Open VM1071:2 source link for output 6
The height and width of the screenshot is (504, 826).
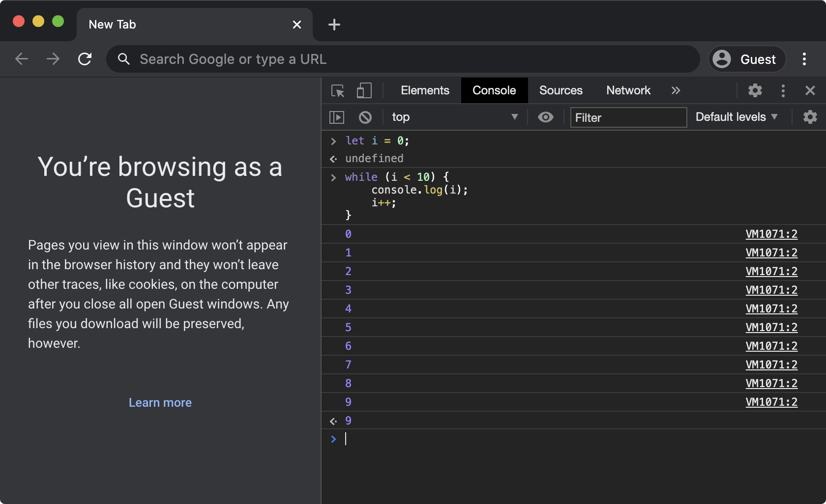771,346
